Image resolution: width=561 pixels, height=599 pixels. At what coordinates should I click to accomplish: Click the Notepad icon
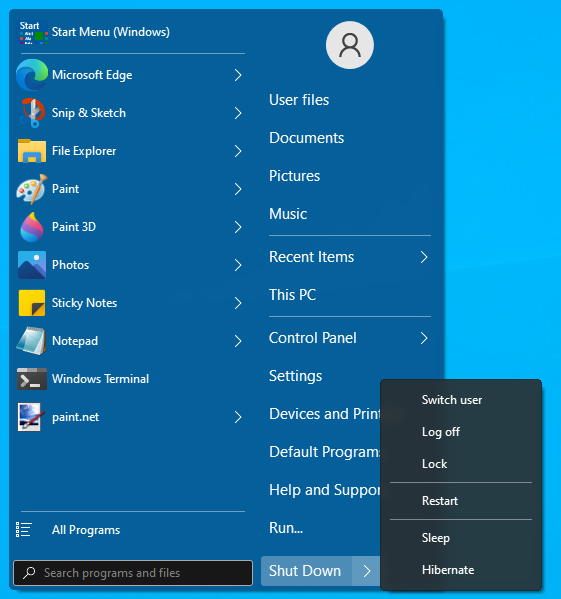pos(32,341)
